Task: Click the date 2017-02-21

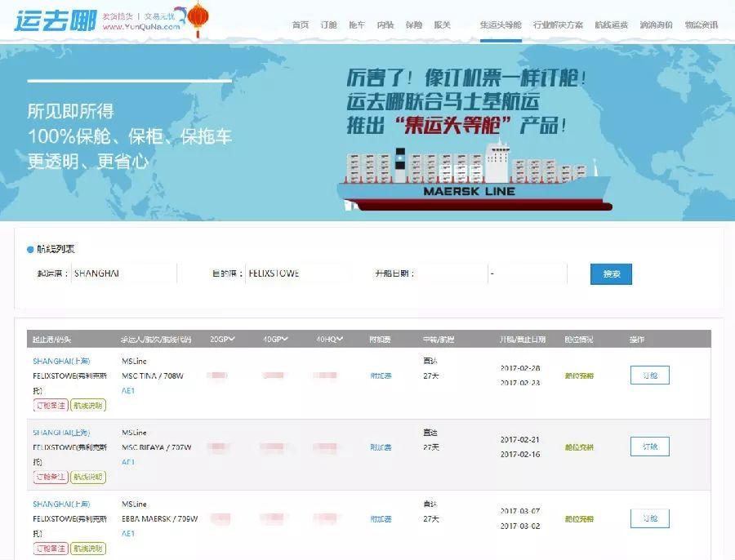Action: click(520, 439)
